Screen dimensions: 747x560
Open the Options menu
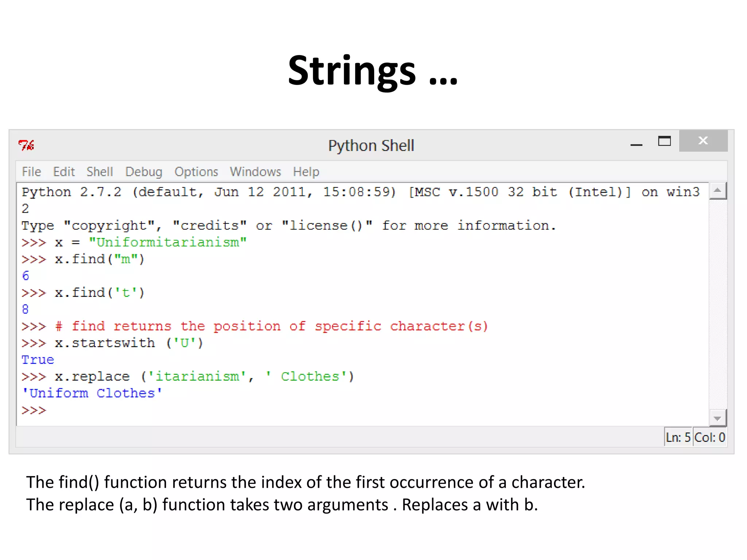point(196,172)
